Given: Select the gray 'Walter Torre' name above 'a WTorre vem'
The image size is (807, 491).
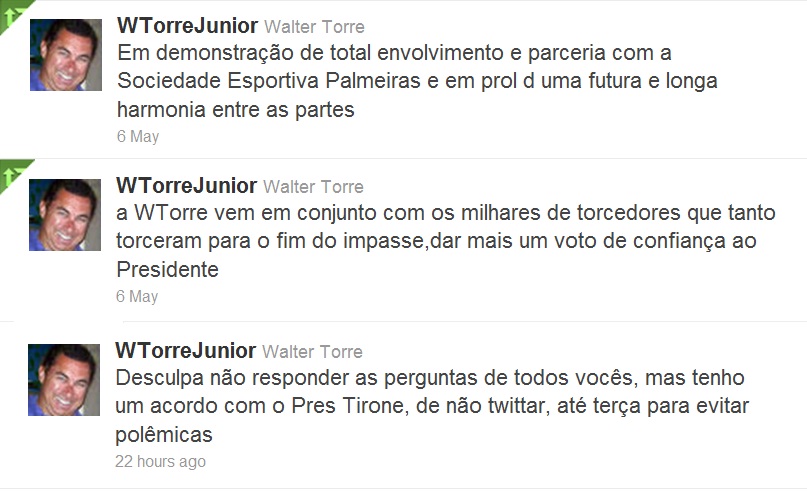Looking at the screenshot, I should (314, 187).
